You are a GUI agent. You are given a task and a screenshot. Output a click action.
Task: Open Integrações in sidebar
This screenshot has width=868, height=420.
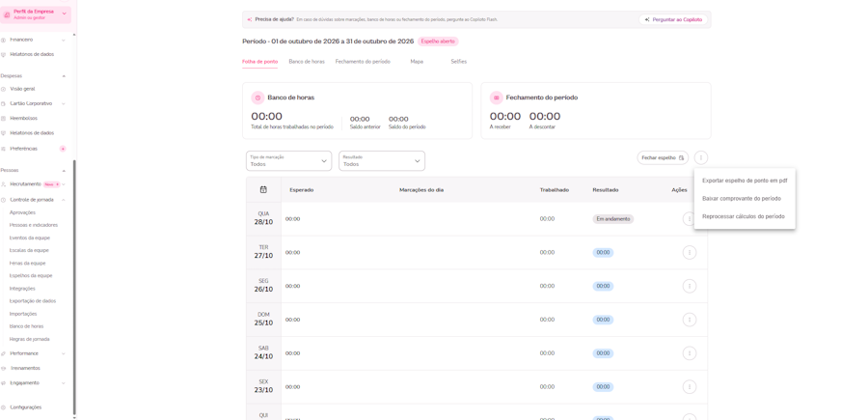tap(23, 288)
